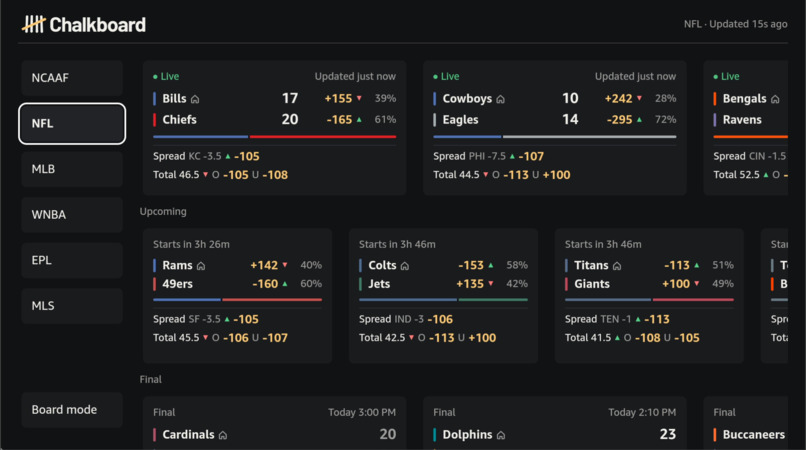The width and height of the screenshot is (806, 450).
Task: Click the Eagles score 14
Action: pos(570,119)
